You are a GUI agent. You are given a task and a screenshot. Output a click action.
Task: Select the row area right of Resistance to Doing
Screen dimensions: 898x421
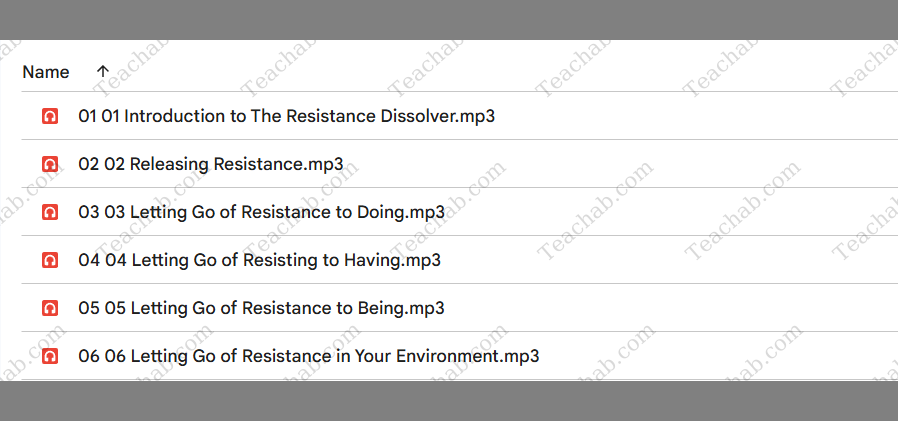[x=671, y=213]
